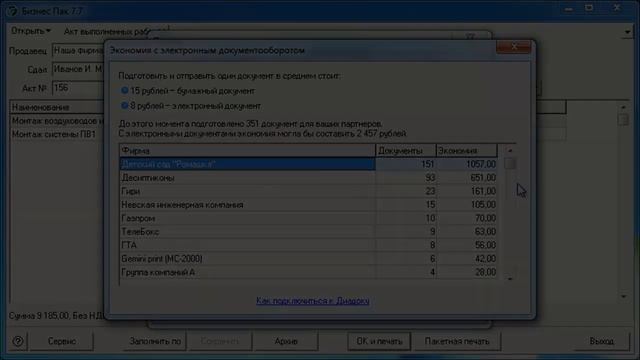Click the Наименование column header in main window
640x360 pixels.
(x=57, y=107)
